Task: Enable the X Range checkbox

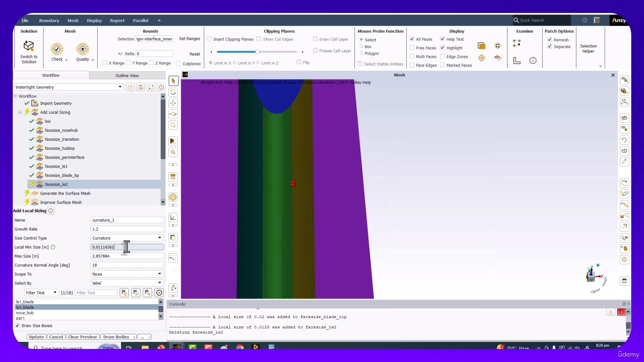Action: (x=105, y=63)
